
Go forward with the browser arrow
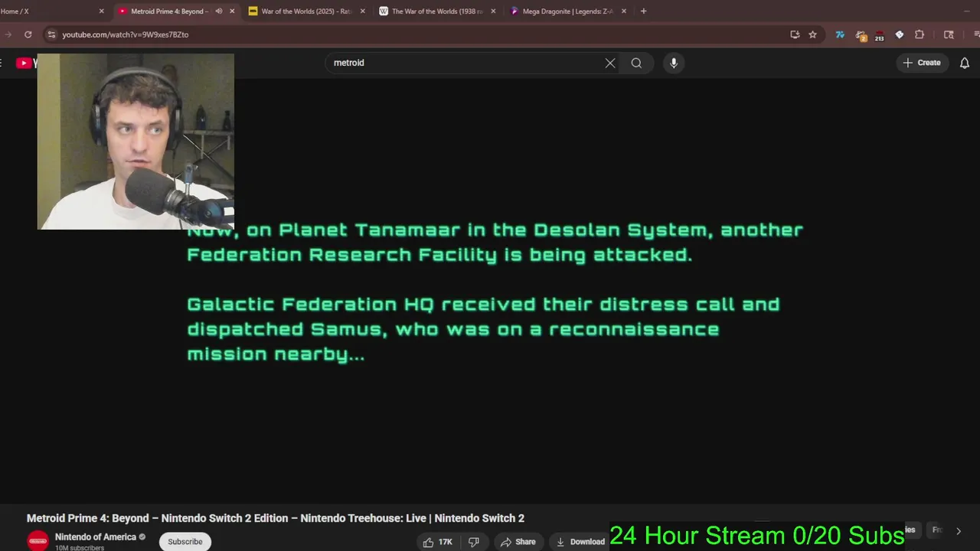click(8, 34)
